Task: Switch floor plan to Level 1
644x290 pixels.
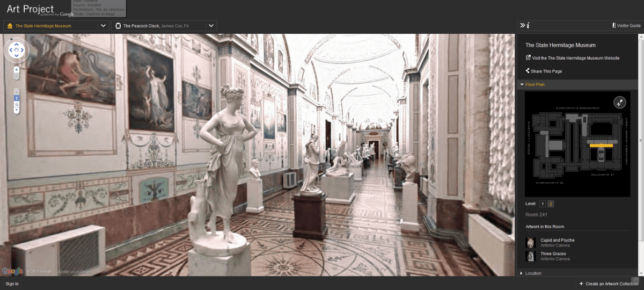Action: point(542,204)
